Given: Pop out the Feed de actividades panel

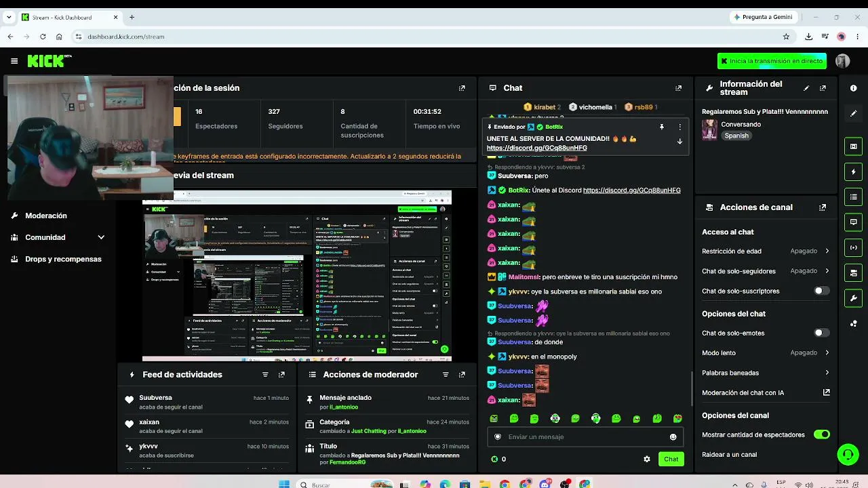Looking at the screenshot, I should coord(281,375).
